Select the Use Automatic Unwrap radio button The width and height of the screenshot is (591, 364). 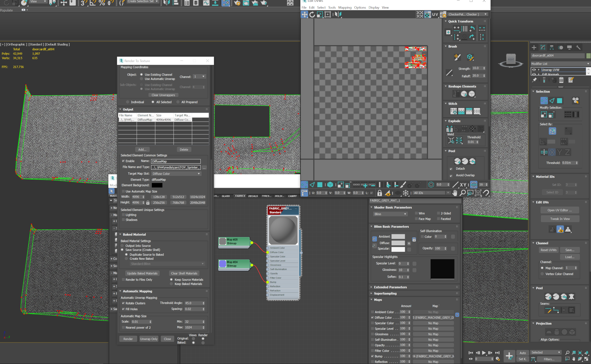tap(141, 79)
